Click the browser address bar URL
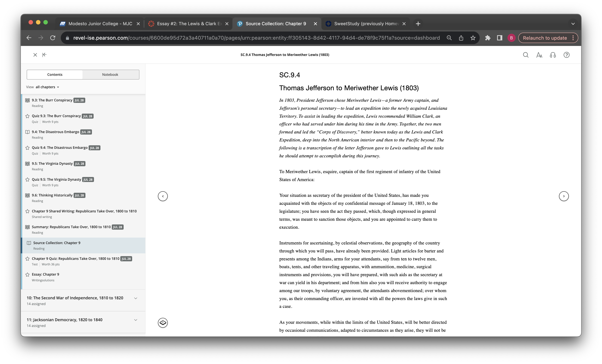This screenshot has height=364, width=602. (x=256, y=38)
